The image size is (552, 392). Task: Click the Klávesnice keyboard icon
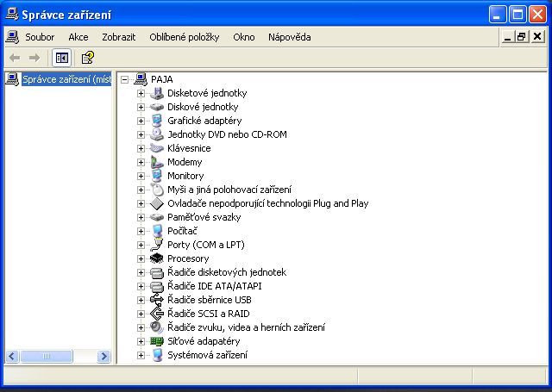coord(157,148)
